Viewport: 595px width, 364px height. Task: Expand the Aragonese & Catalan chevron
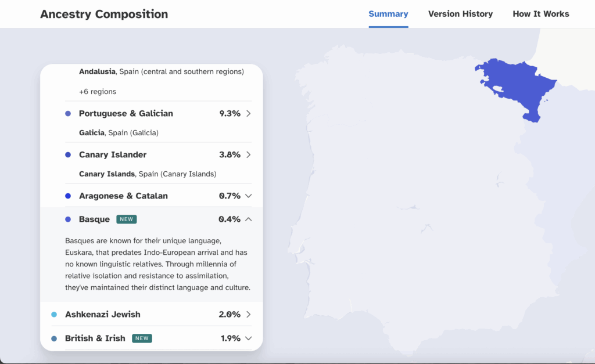(x=249, y=196)
